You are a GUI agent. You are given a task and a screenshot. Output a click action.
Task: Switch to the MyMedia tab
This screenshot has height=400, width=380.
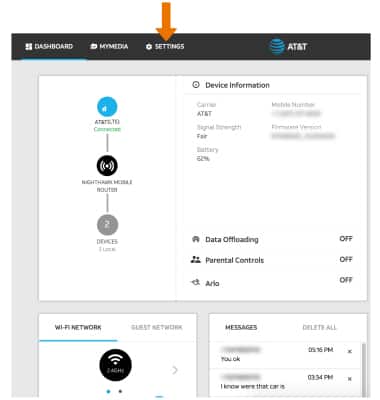point(109,46)
